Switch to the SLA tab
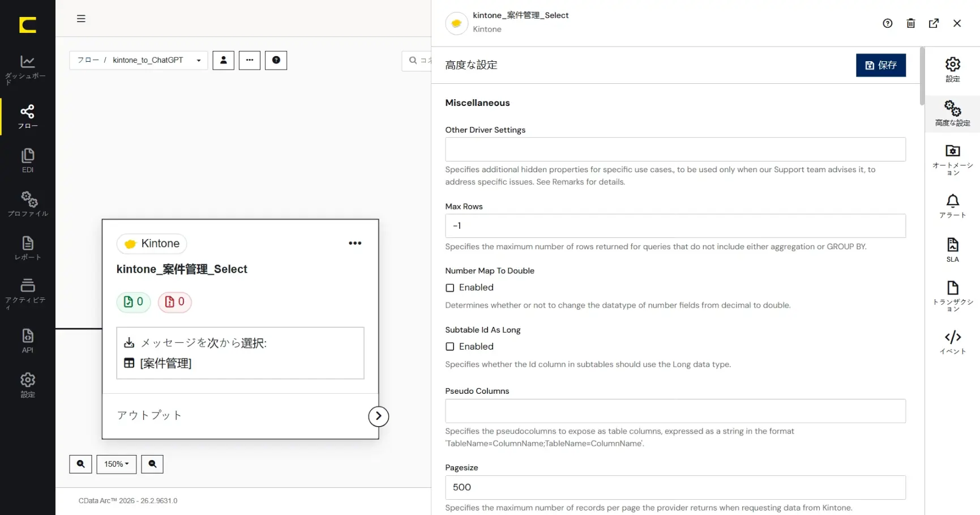 tap(953, 250)
